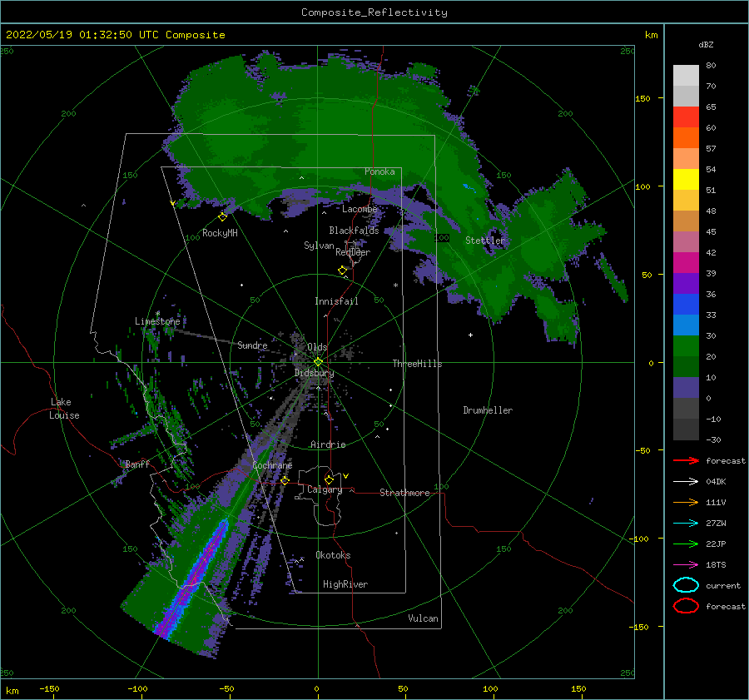Click the Vulcan label
The height and width of the screenshot is (700, 749).
(423, 618)
